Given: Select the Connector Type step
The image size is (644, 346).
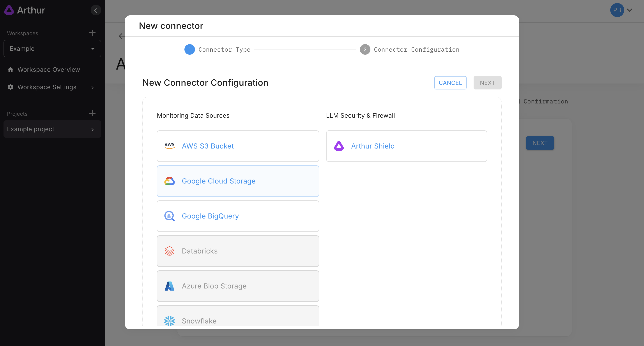Looking at the screenshot, I should [217, 49].
